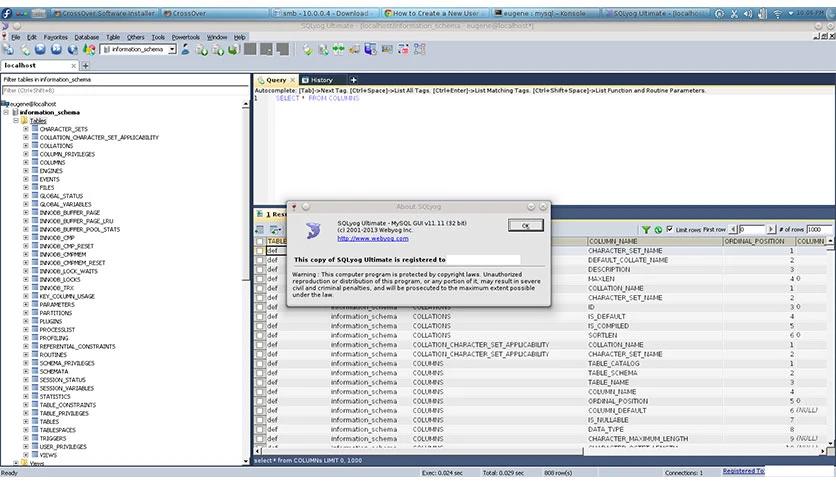Check the row with DEFAULT_COLLATE_NAME
The height and width of the screenshot is (484, 836).
(260, 260)
